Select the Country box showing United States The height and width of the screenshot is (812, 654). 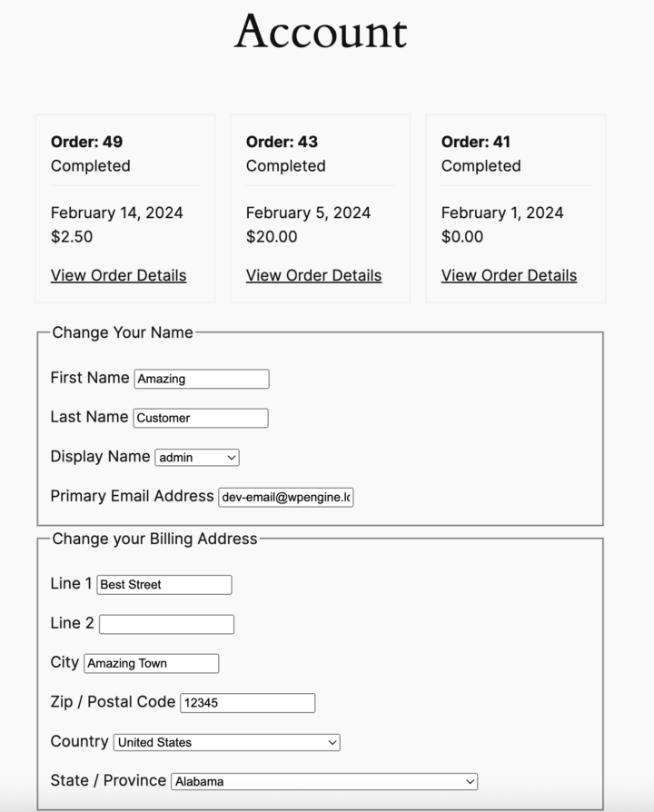point(225,742)
